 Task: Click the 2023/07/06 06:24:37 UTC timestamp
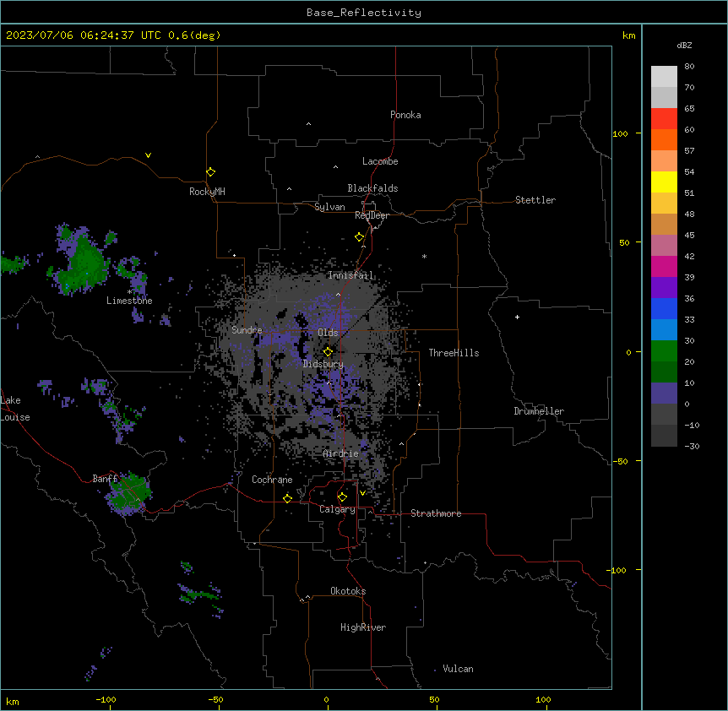pos(84,35)
